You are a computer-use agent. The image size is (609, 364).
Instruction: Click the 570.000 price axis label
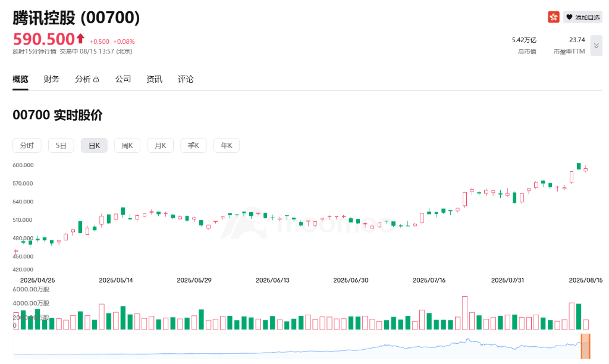(23, 183)
